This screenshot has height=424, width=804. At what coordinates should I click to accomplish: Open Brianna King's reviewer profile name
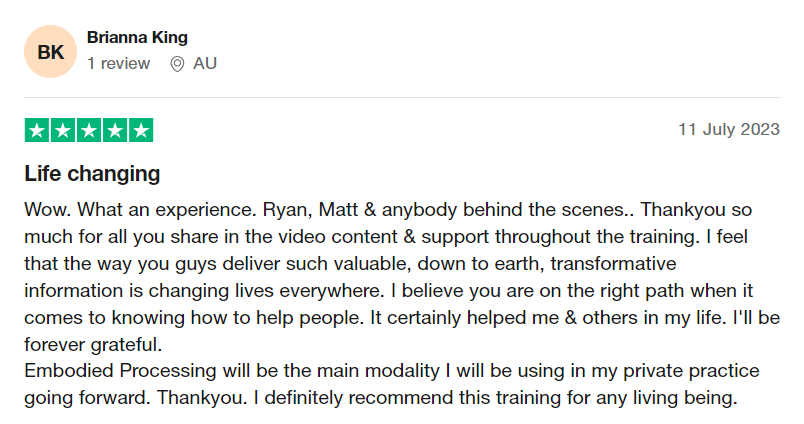coord(137,37)
